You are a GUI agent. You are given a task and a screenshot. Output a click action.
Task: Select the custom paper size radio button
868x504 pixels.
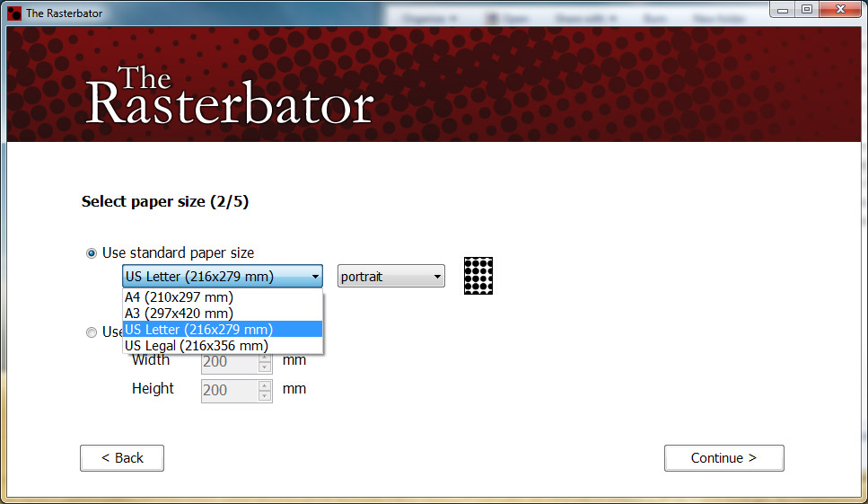click(x=92, y=332)
